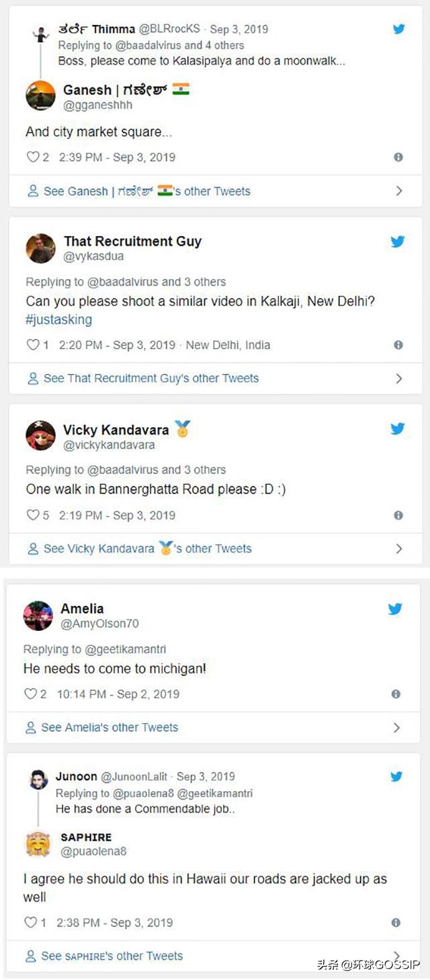Image resolution: width=430 pixels, height=980 pixels.
Task: Click Vicky Kandavara's pirate avatar
Action: point(40,436)
